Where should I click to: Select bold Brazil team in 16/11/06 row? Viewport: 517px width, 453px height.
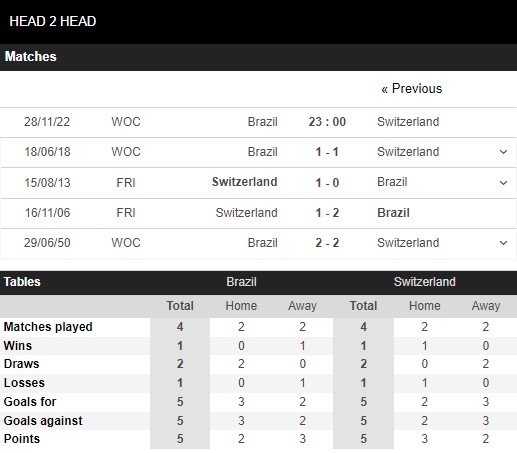393,213
